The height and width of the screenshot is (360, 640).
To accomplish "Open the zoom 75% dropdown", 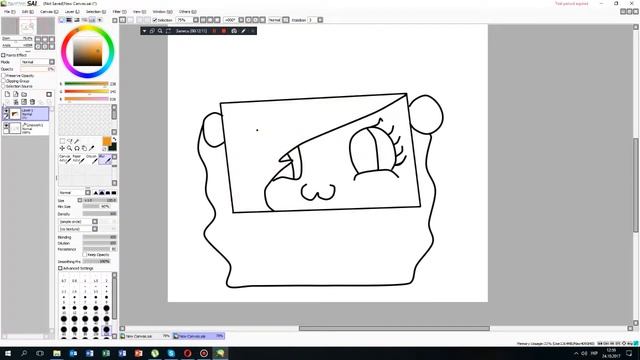I will tap(196, 20).
